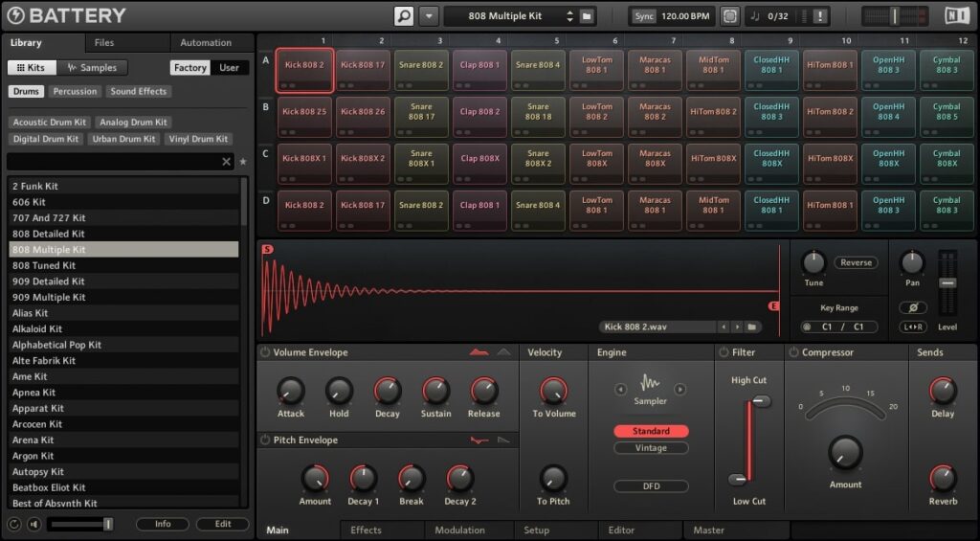This screenshot has width=980, height=541.
Task: Select 909 Detailed Kit in list
Action: (x=123, y=282)
